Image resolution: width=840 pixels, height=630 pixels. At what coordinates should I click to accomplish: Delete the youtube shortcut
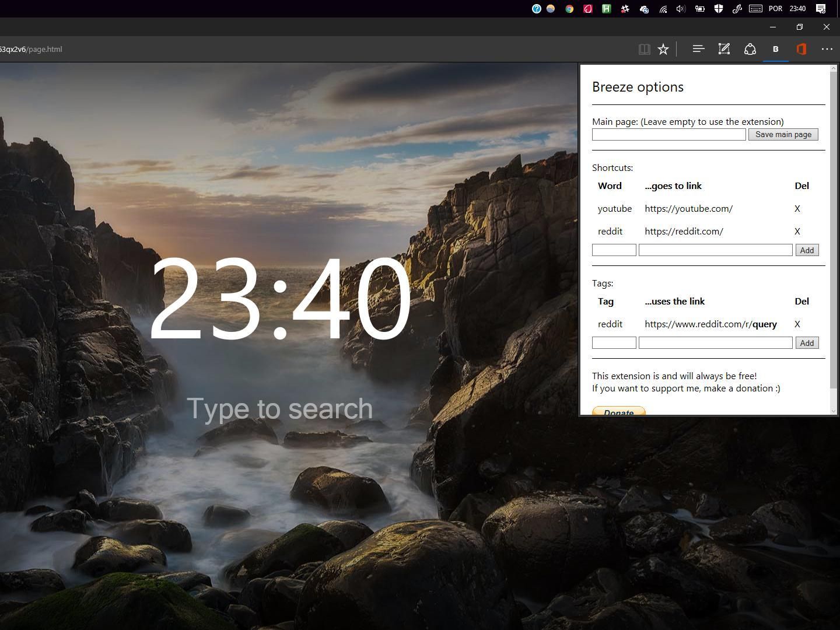[797, 208]
